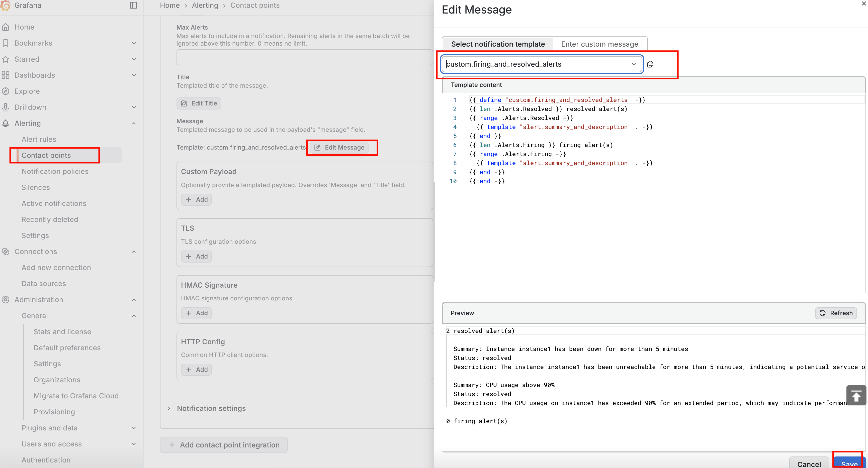Open Notification policies page
Image resolution: width=868 pixels, height=468 pixels.
pos(55,171)
